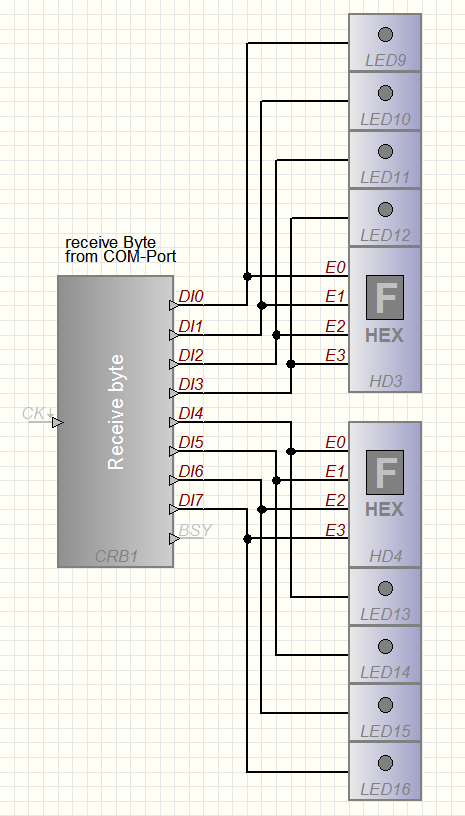The image size is (465, 816).
Task: Select the LED12 indicator component
Action: pyautogui.click(x=385, y=218)
